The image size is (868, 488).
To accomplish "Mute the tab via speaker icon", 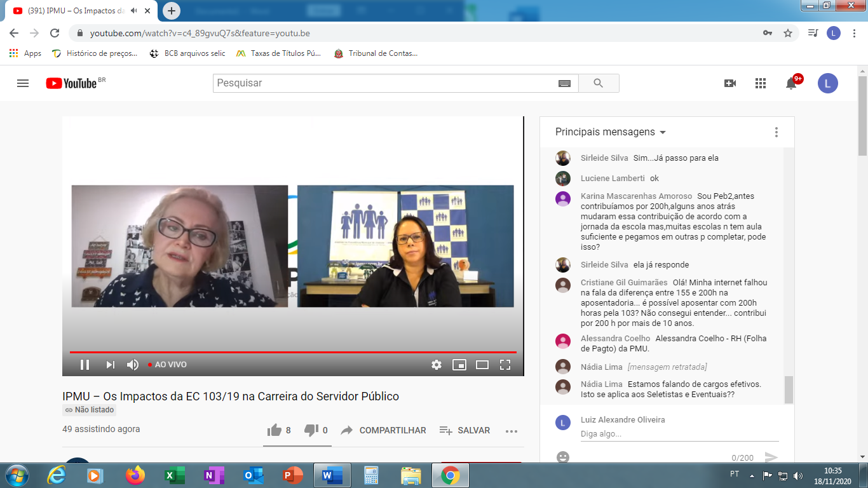I will coord(133,11).
